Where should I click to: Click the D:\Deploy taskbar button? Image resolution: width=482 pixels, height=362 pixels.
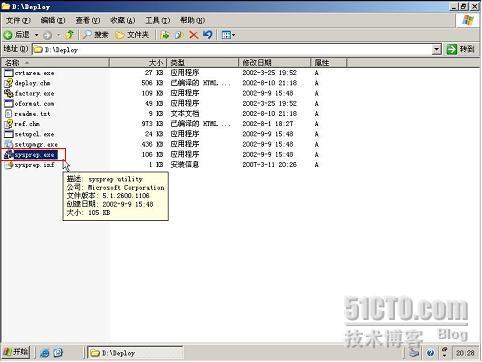pyautogui.click(x=135, y=353)
